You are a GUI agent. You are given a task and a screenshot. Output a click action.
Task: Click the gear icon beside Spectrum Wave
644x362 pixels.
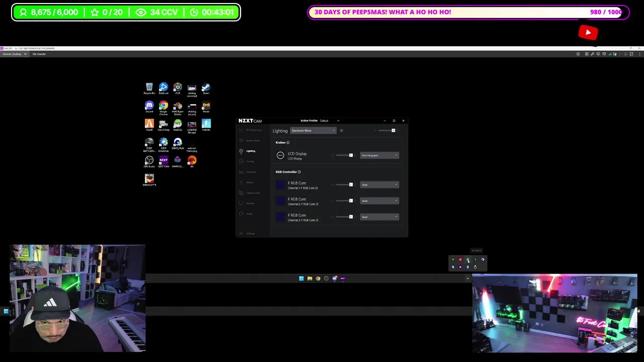(x=341, y=131)
